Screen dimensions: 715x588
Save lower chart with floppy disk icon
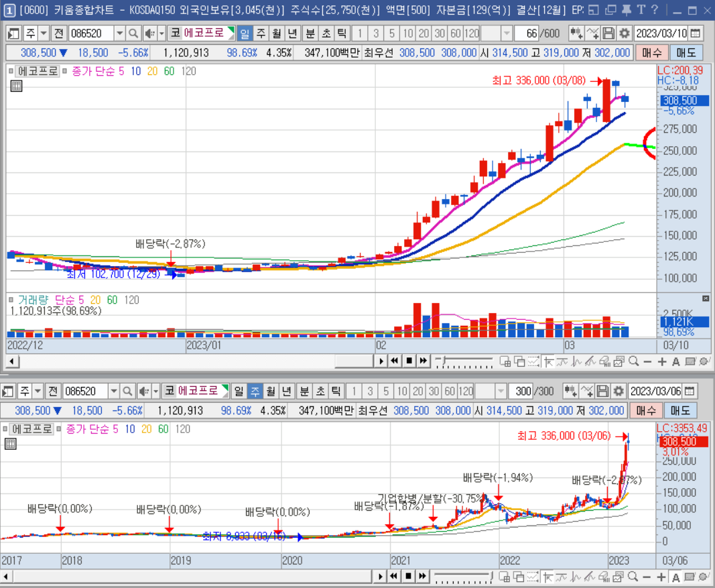(x=602, y=391)
